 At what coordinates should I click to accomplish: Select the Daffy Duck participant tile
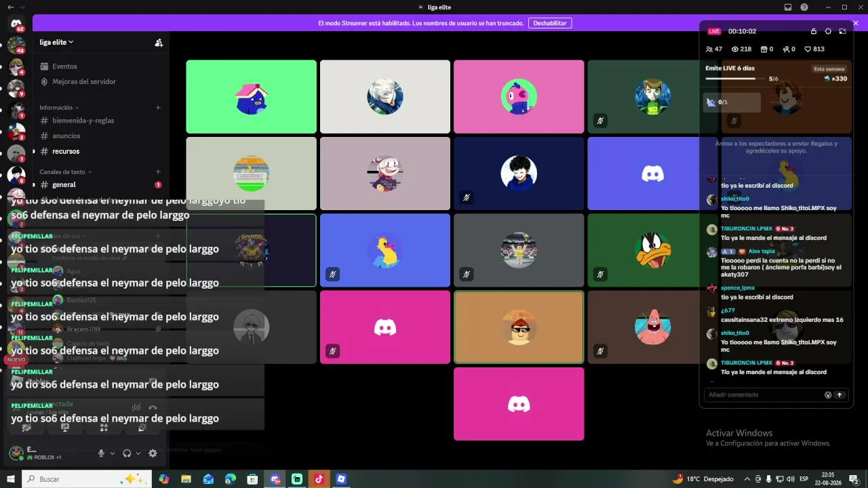pyautogui.click(x=652, y=250)
